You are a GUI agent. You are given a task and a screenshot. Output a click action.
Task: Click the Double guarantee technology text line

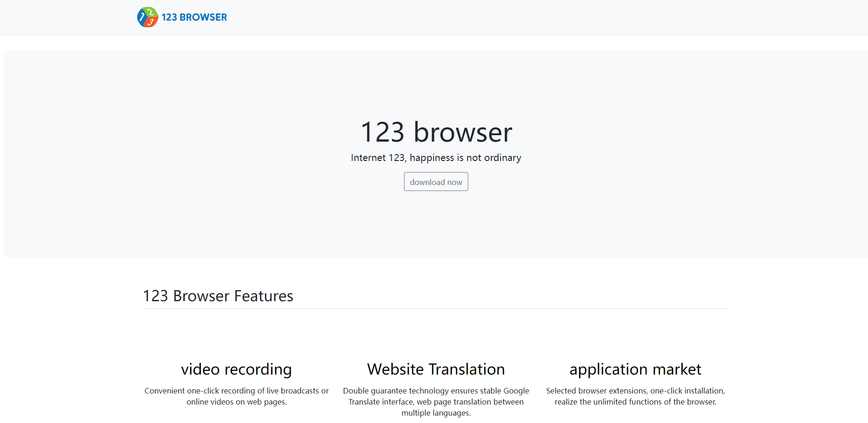click(436, 391)
